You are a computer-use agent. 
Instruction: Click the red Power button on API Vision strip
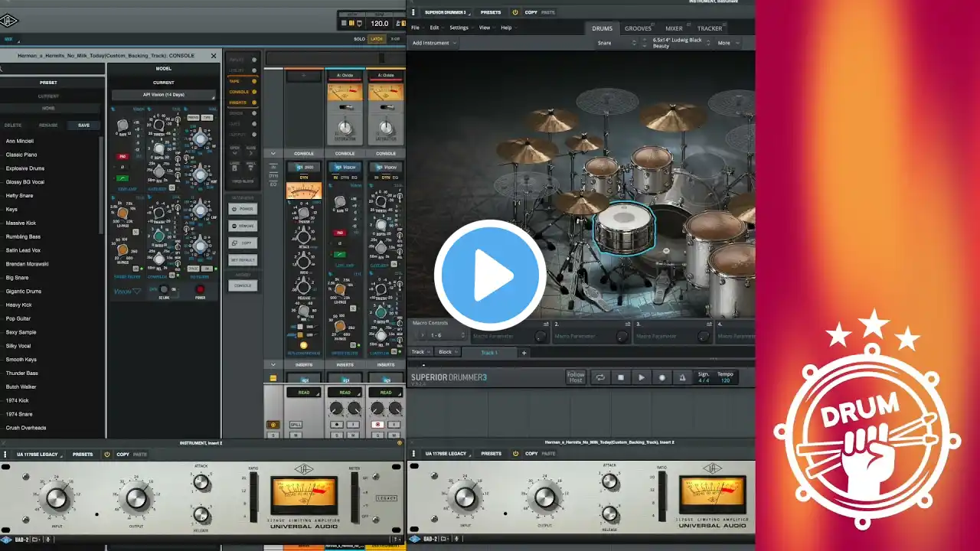click(200, 289)
